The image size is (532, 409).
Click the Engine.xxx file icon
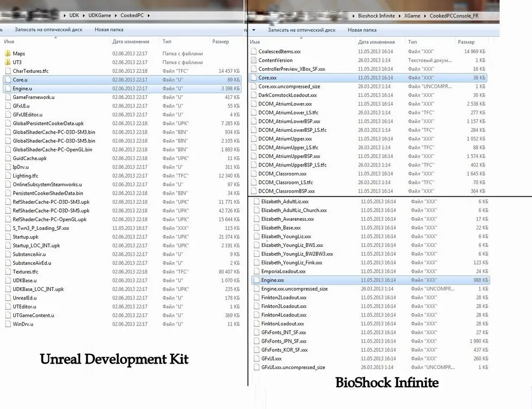pos(256,280)
